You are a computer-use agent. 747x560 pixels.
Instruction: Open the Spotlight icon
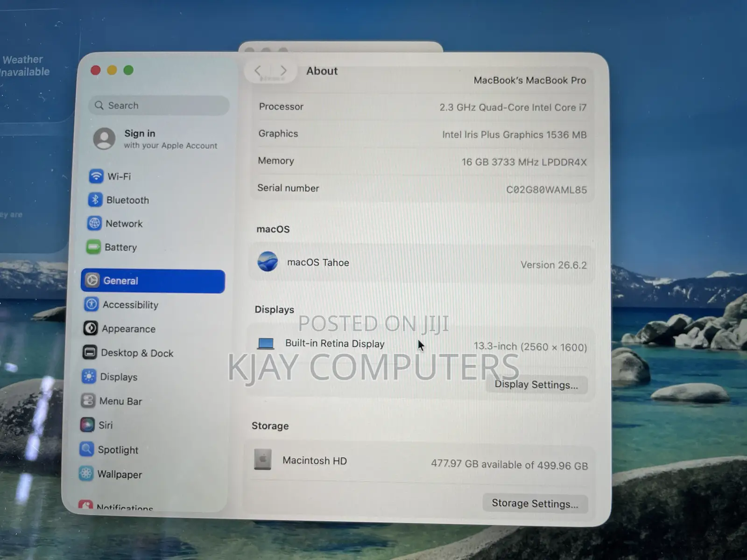[x=86, y=449]
